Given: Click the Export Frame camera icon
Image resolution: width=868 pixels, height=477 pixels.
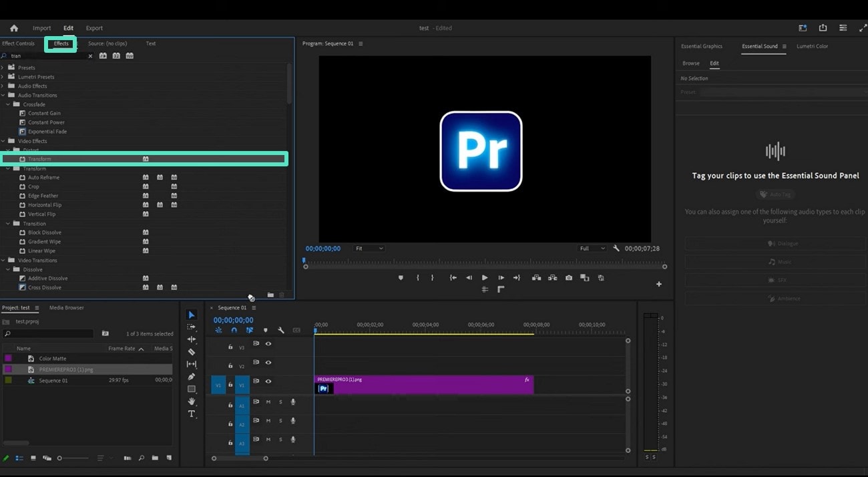Looking at the screenshot, I should pos(569,278).
